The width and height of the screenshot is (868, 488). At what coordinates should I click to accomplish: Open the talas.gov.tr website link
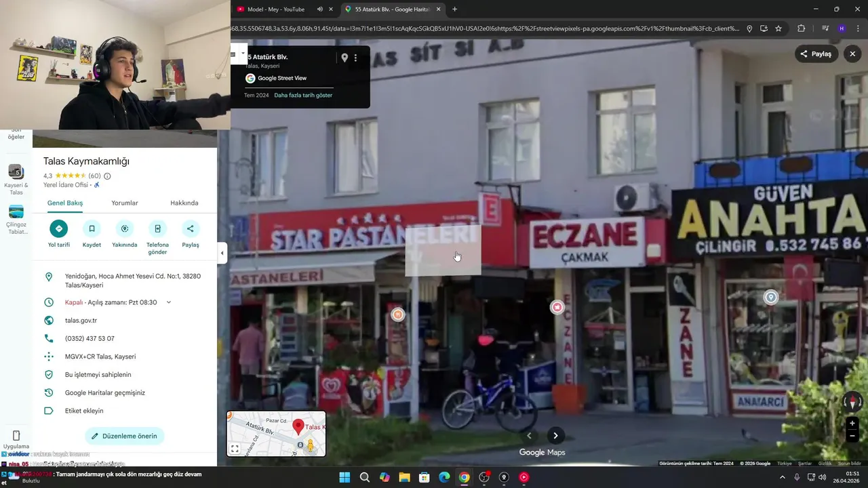(81, 321)
